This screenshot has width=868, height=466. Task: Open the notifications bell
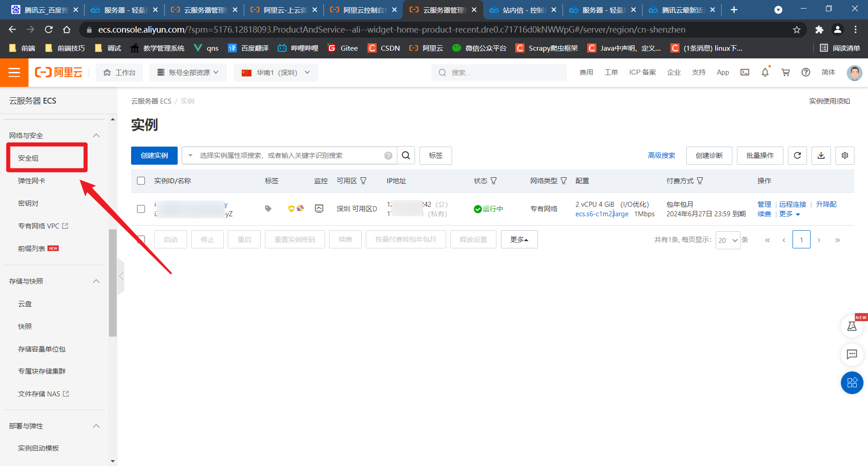pyautogui.click(x=765, y=72)
